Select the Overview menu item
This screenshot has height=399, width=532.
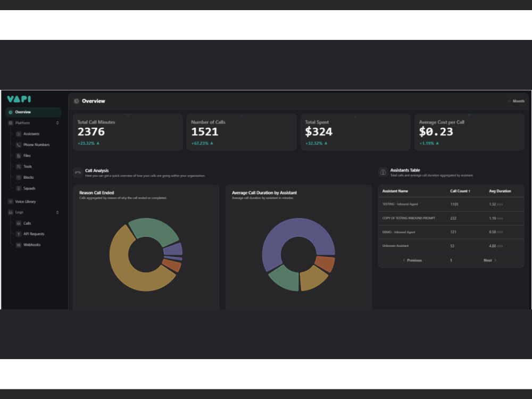click(x=33, y=112)
